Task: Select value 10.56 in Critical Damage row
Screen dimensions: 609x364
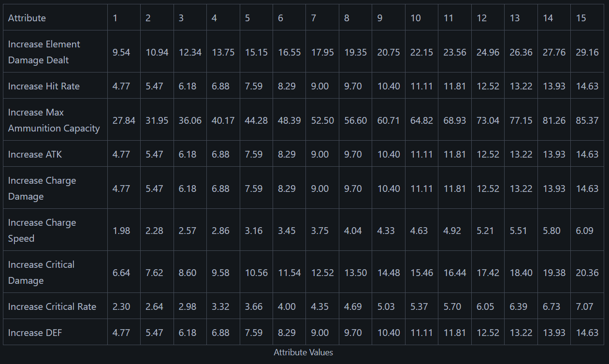Action: click(256, 273)
